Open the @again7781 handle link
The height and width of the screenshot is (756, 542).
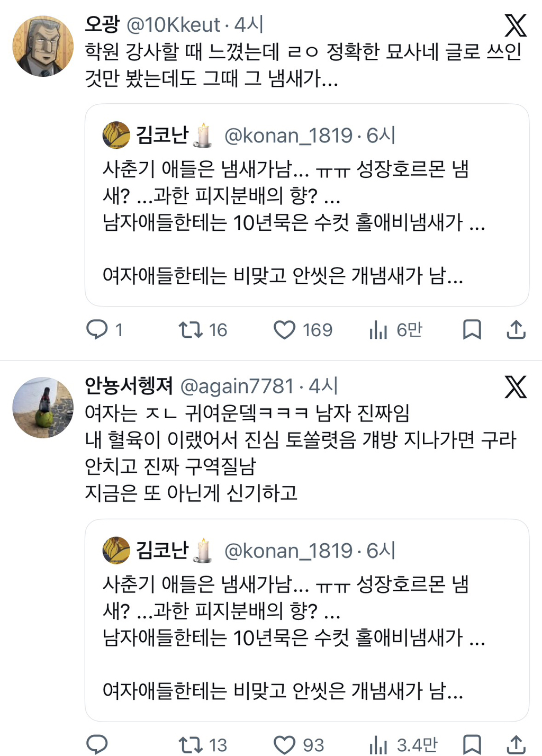(x=237, y=386)
